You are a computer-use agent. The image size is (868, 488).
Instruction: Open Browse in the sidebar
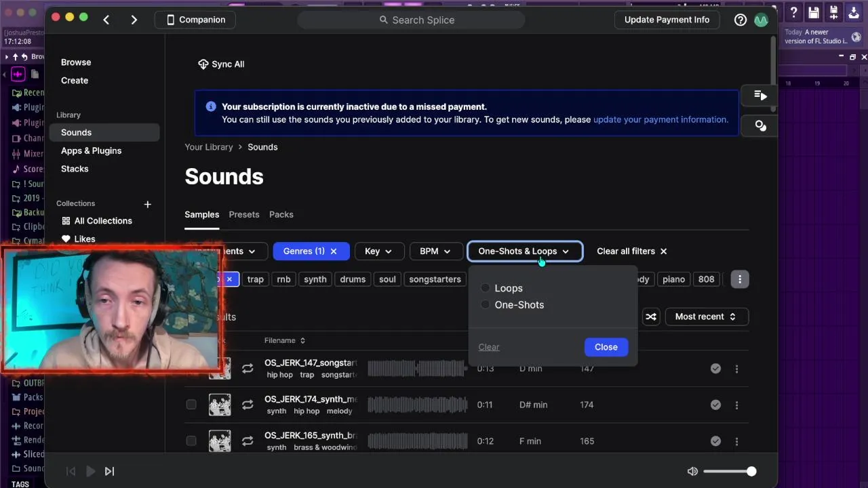pos(76,62)
